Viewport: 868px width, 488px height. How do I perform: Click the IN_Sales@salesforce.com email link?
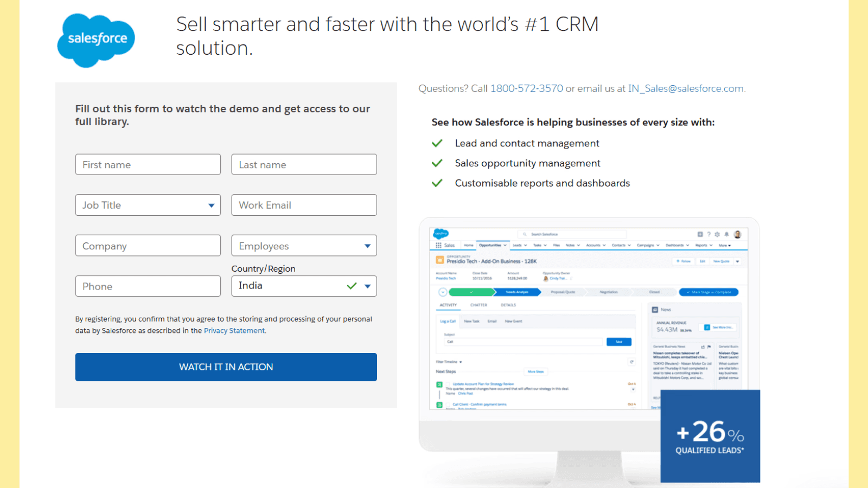[686, 88]
